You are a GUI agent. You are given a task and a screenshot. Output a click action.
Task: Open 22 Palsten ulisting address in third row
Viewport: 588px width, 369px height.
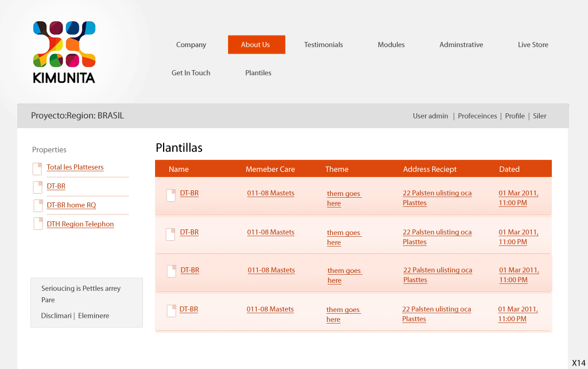pyautogui.click(x=438, y=275)
